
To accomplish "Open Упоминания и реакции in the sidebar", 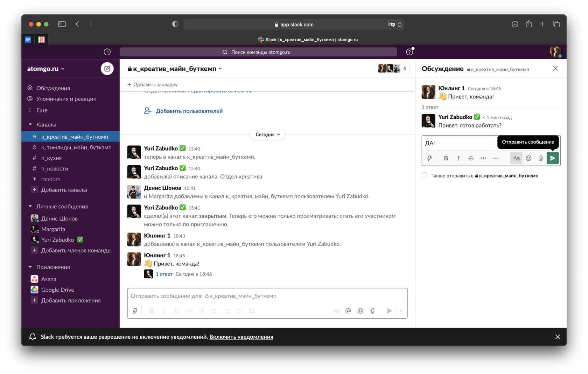I will tap(70, 99).
